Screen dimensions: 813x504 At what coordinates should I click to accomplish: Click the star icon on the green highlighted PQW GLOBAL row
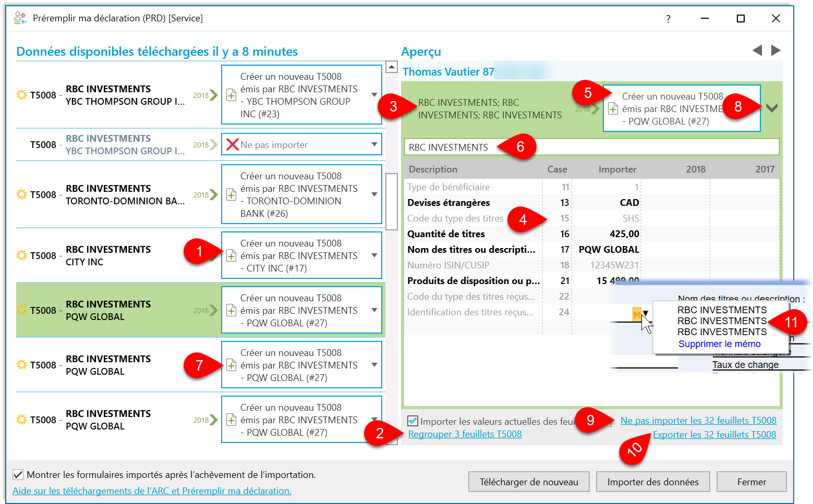pyautogui.click(x=21, y=310)
